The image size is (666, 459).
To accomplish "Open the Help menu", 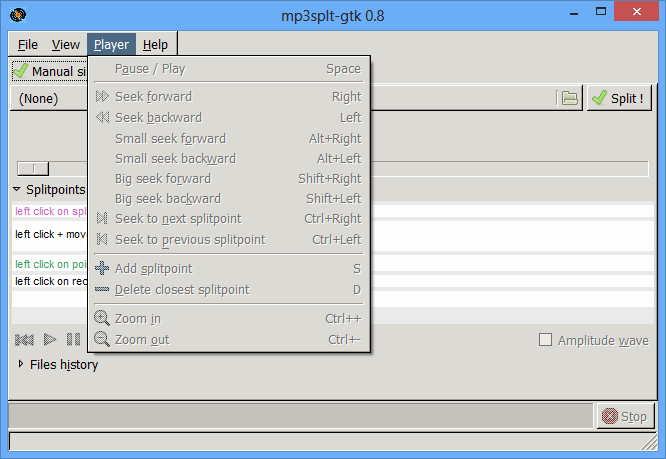I will point(155,45).
